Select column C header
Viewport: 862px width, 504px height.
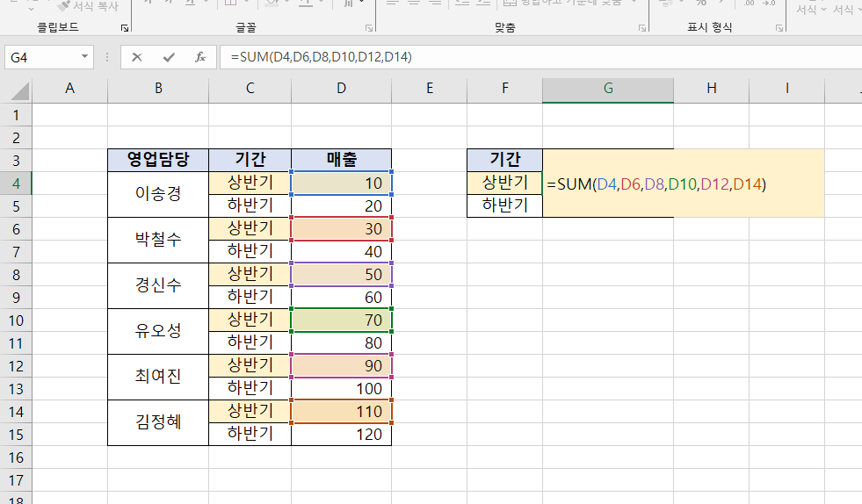coord(250,89)
